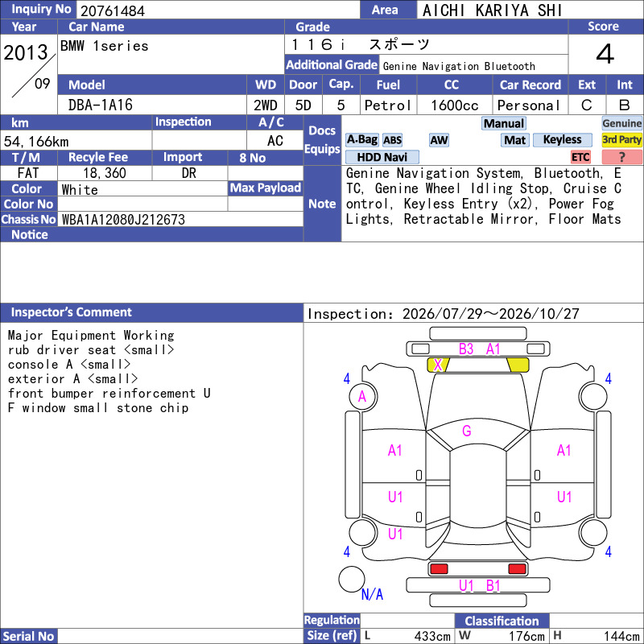The width and height of the screenshot is (644, 644).
Task: Click the 1600cc engine value
Action: point(454,105)
